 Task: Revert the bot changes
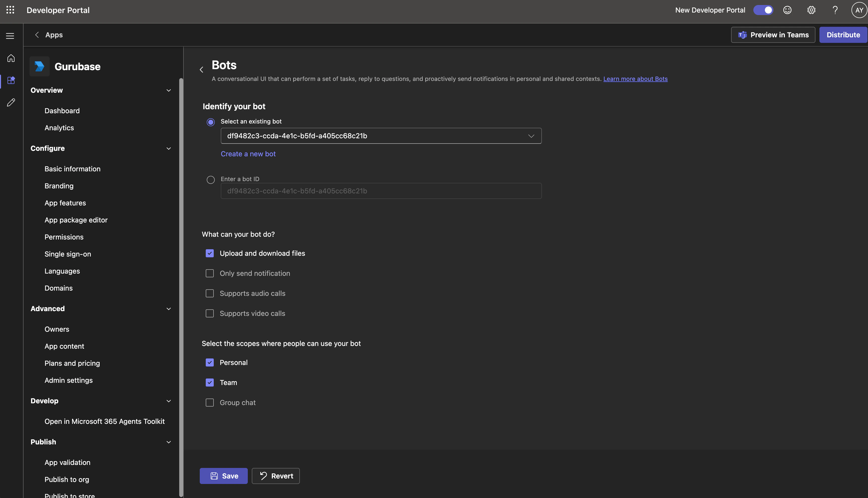pos(276,476)
